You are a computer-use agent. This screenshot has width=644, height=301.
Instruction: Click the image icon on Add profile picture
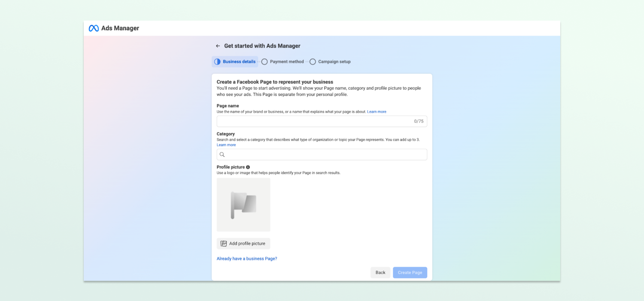pyautogui.click(x=224, y=243)
